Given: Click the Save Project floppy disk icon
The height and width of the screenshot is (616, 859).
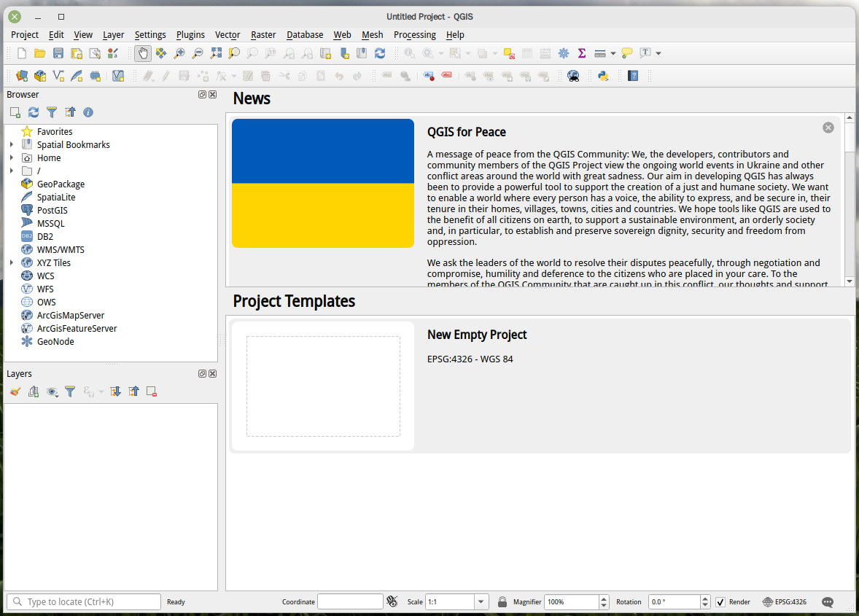Looking at the screenshot, I should (x=58, y=53).
